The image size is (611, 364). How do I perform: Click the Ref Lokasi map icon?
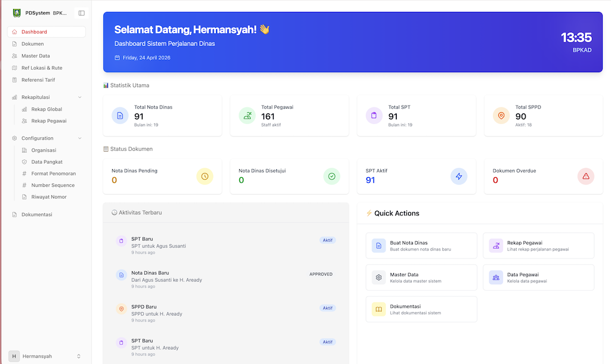(x=14, y=68)
